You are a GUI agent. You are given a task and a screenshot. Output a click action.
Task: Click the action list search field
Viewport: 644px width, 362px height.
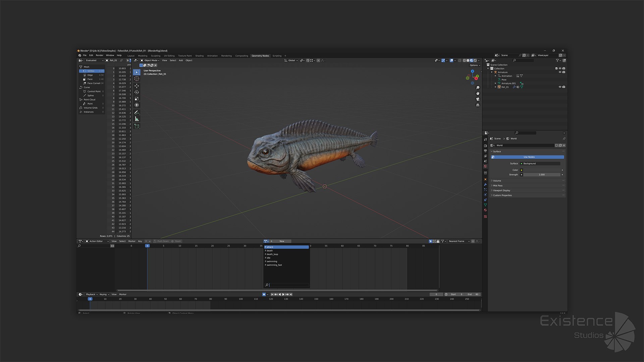tap(287, 285)
